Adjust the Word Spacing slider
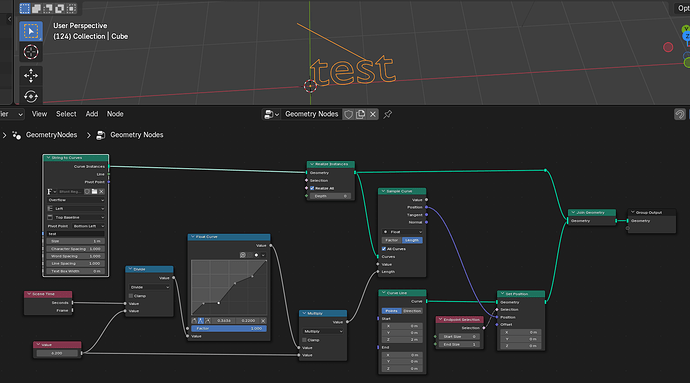690x383 pixels. pyautogui.click(x=76, y=256)
